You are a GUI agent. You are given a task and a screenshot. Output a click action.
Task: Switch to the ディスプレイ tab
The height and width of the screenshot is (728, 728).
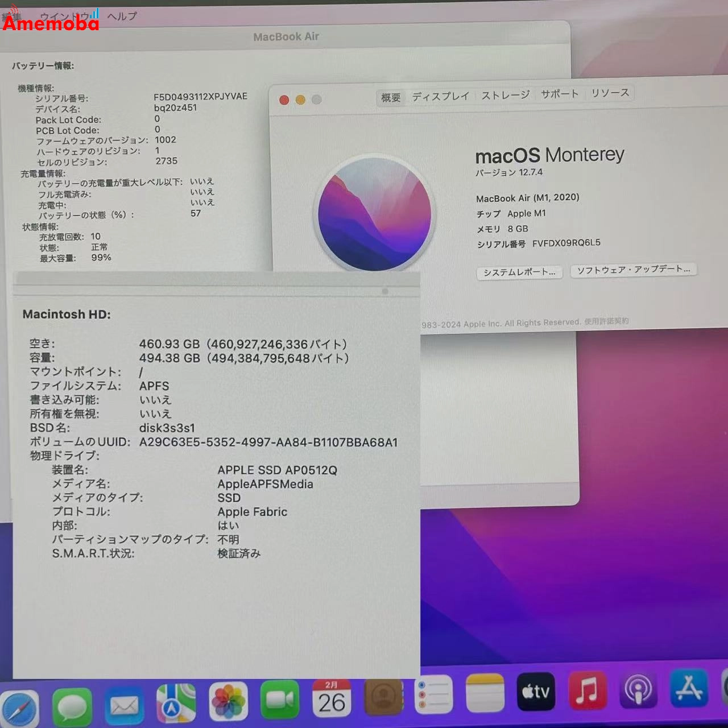point(441,96)
